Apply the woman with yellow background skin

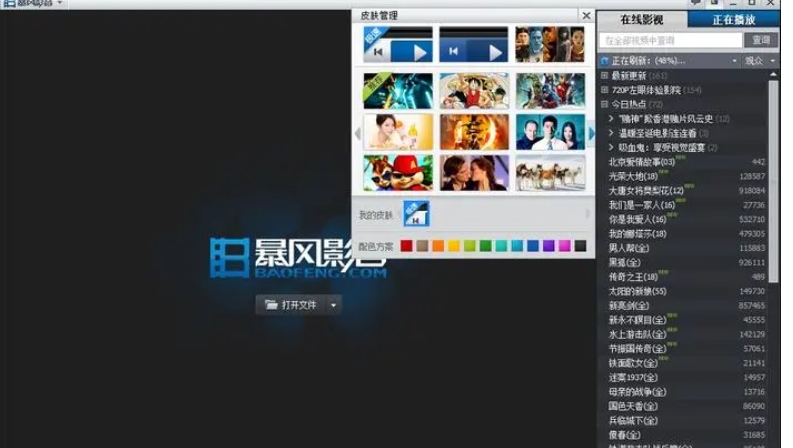click(398, 131)
